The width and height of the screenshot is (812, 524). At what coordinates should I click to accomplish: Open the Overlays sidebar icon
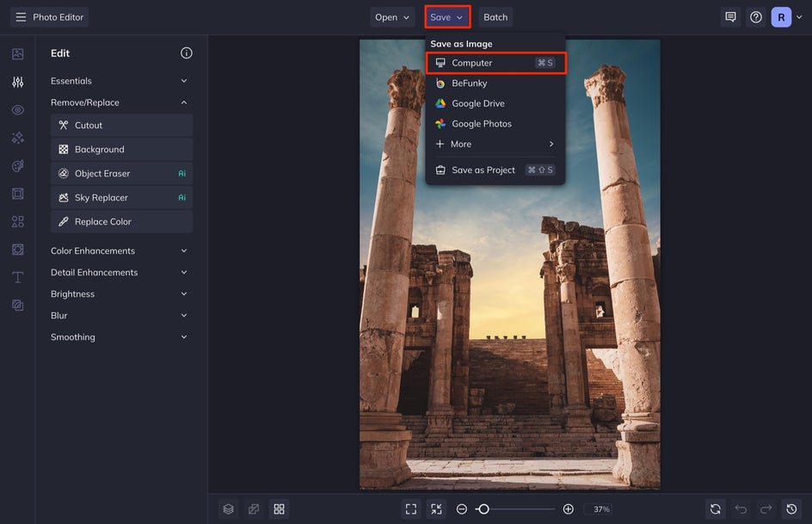click(17, 250)
